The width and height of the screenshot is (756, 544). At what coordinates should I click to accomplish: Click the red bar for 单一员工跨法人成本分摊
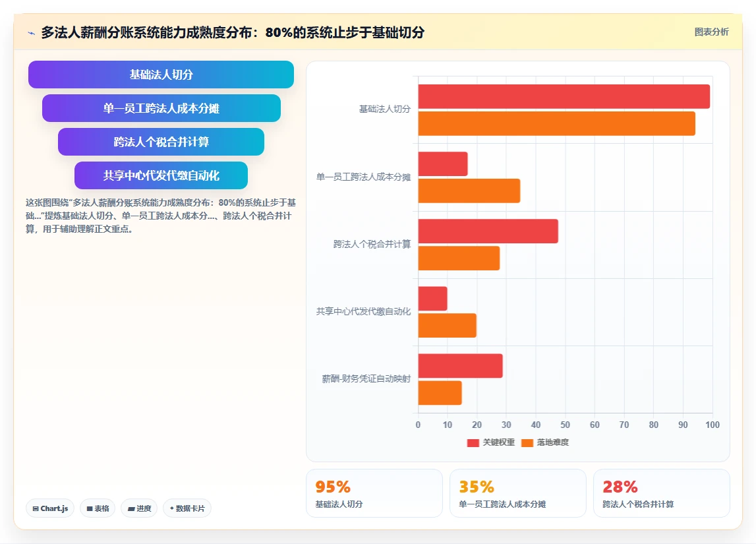[x=443, y=164]
